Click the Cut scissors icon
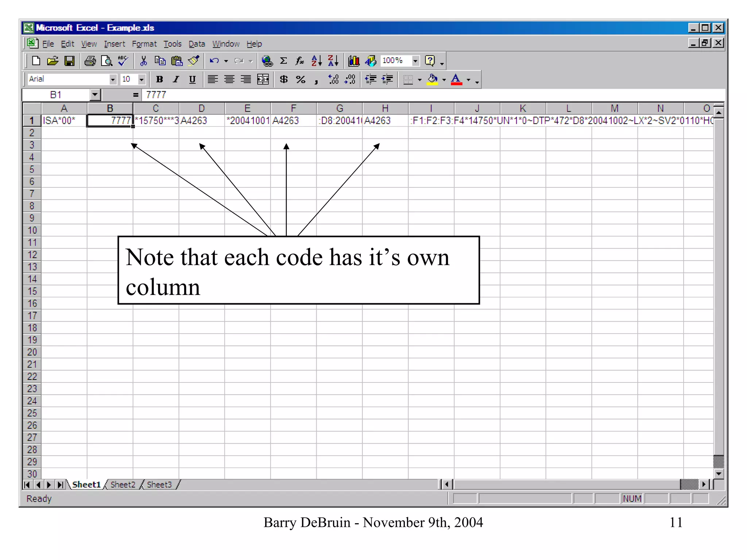Screen dimensions: 747x560 143,61
